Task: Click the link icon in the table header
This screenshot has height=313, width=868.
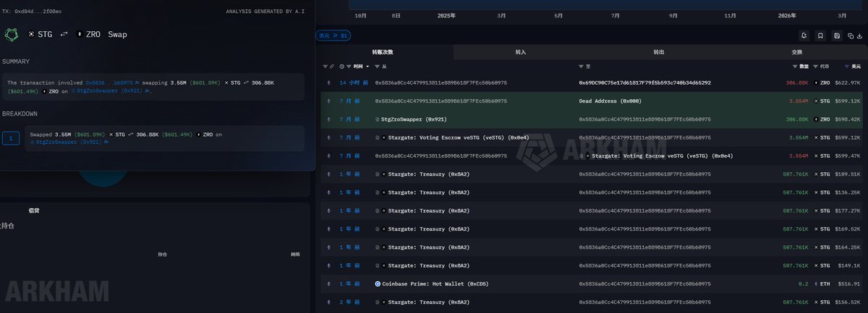Action: click(x=332, y=66)
